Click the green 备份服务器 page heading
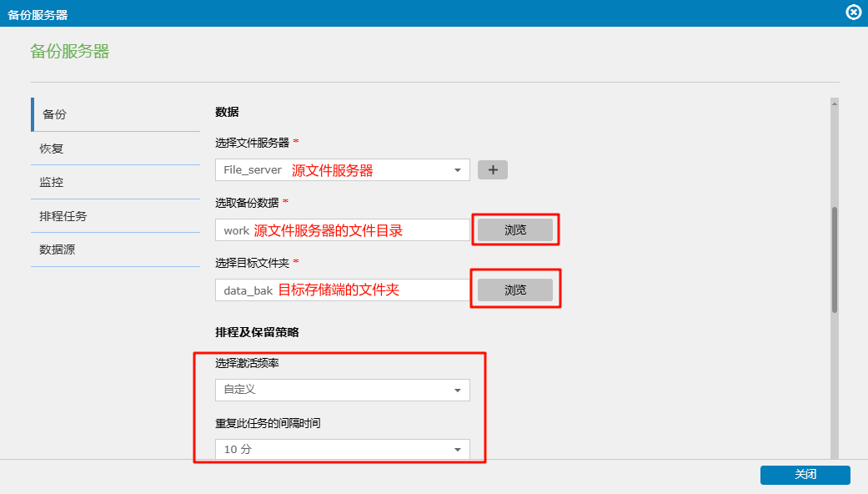Image resolution: width=868 pixels, height=494 pixels. [70, 52]
